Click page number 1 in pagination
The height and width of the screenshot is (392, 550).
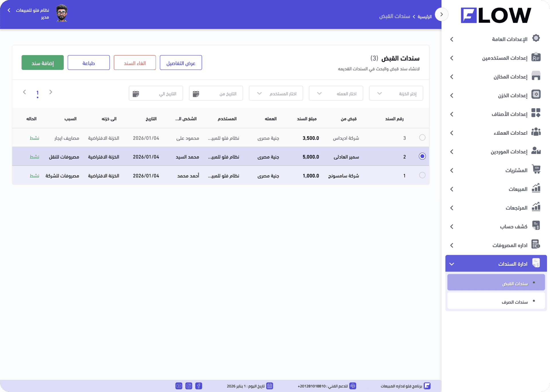(38, 93)
